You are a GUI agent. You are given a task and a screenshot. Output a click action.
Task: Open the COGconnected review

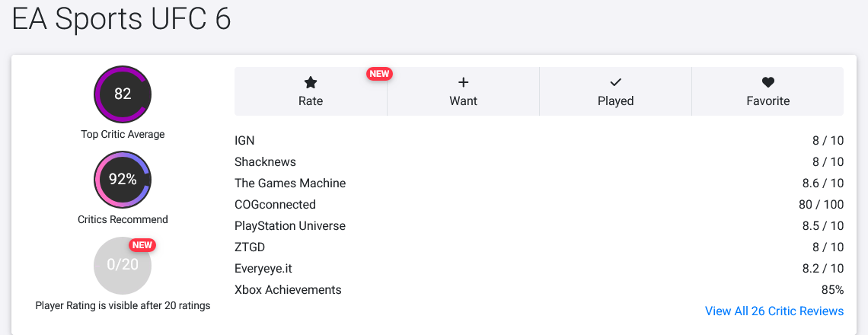point(275,204)
